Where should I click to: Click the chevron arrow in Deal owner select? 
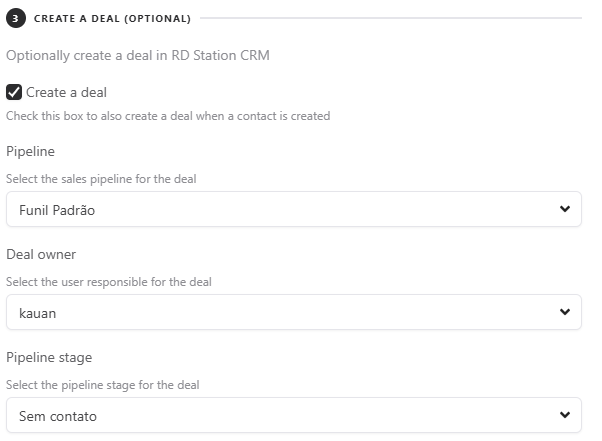click(x=565, y=312)
